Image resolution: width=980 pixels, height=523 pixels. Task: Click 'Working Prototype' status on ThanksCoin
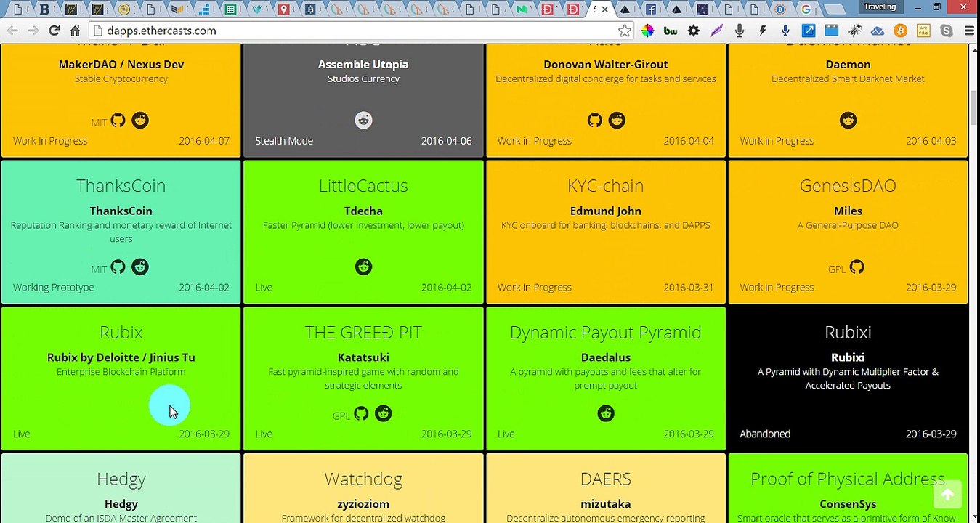pyautogui.click(x=53, y=288)
